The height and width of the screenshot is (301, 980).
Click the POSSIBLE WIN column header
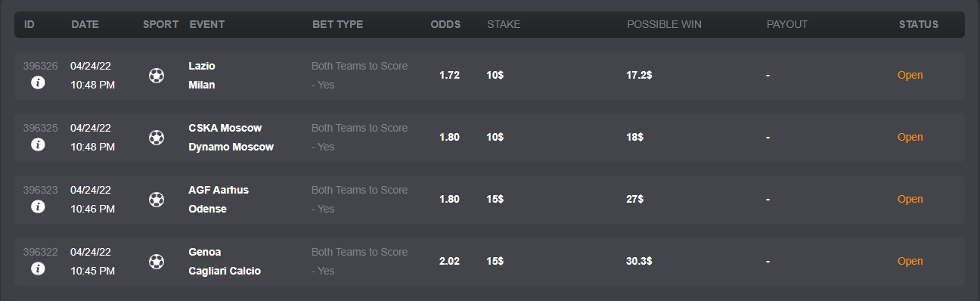click(x=664, y=24)
